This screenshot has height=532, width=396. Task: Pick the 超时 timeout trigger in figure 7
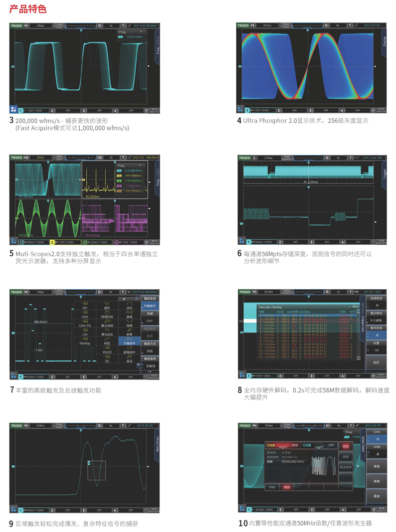pos(107,305)
